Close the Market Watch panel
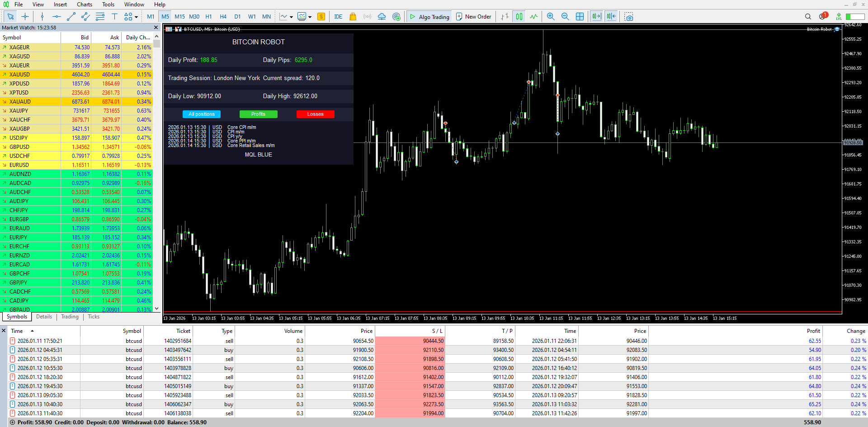 coord(156,28)
